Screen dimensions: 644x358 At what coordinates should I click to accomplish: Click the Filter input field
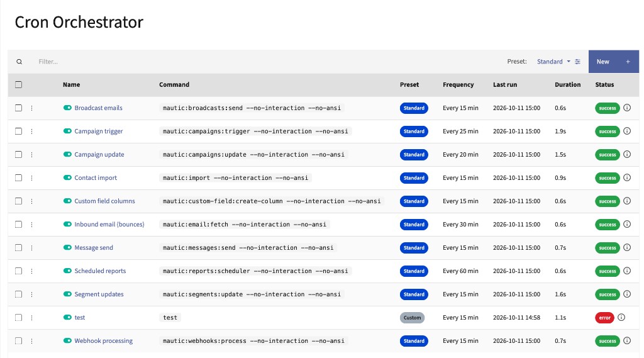267,62
